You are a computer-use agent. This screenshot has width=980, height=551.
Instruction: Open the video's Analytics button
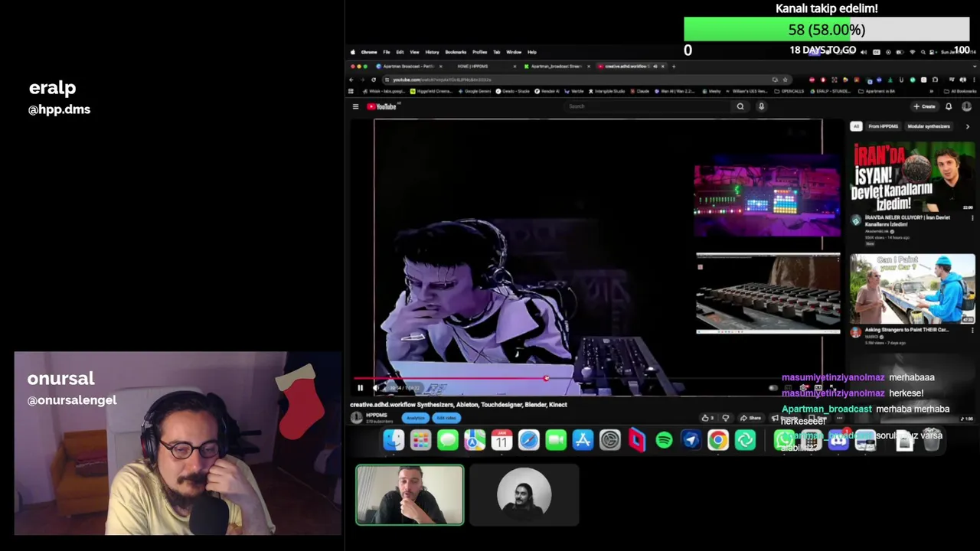click(416, 418)
